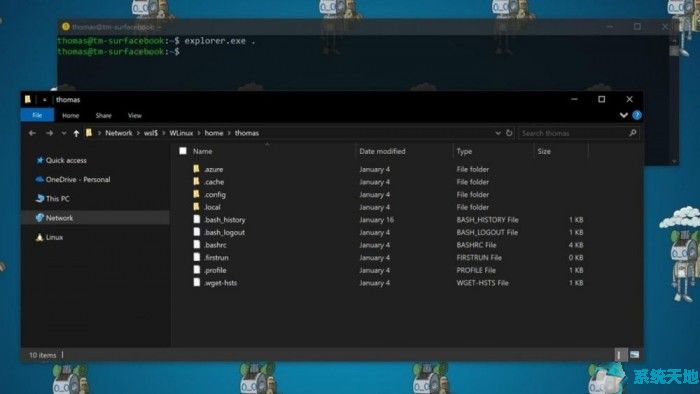Click the folder icon in Explorer title bar
The height and width of the screenshot is (394, 700).
(x=28, y=99)
